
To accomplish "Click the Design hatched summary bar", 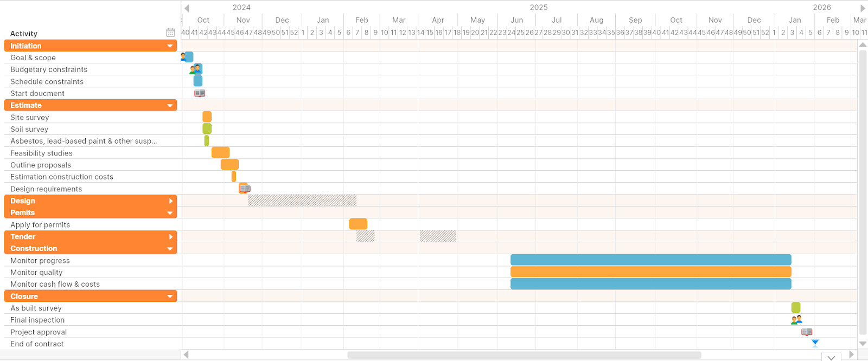I will 302,201.
